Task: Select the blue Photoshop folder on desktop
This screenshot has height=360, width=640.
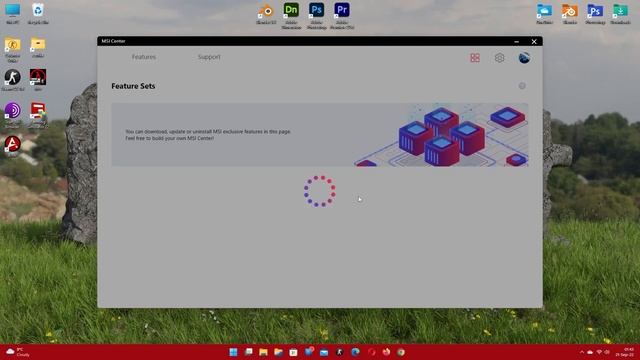Action: click(595, 13)
